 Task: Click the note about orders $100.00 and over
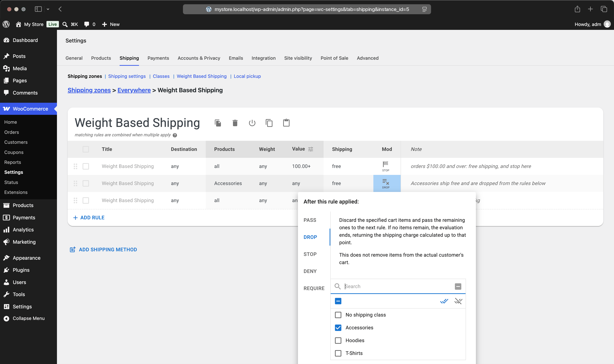471,166
